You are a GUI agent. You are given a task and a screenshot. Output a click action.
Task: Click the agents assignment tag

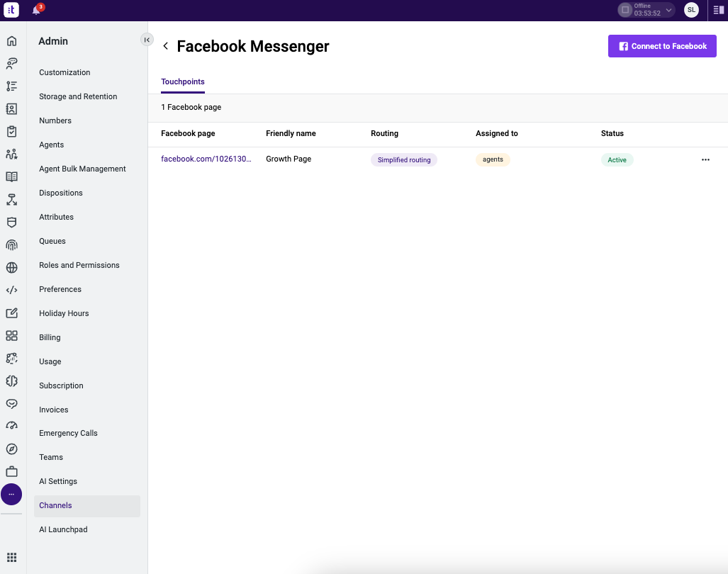(x=493, y=159)
